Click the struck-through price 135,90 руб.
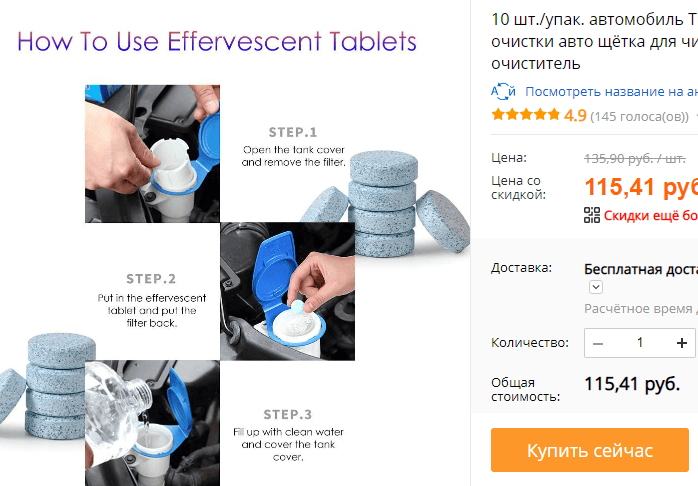Viewport: 698px width, 486px height. 635,158
